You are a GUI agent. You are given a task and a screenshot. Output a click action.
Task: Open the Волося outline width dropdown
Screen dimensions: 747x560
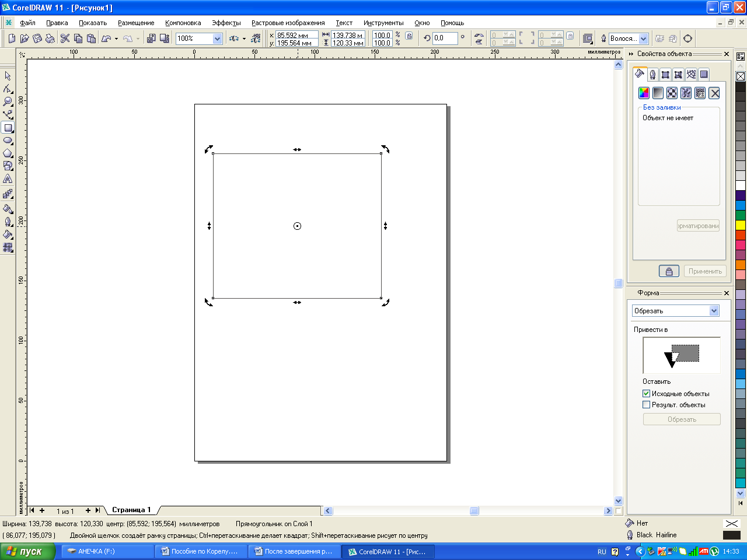coord(644,38)
